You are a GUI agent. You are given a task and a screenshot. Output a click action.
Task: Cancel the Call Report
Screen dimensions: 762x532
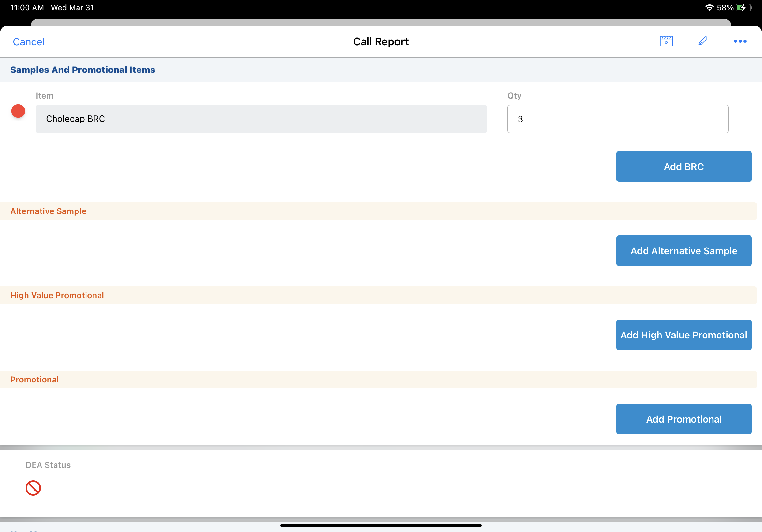tap(28, 42)
